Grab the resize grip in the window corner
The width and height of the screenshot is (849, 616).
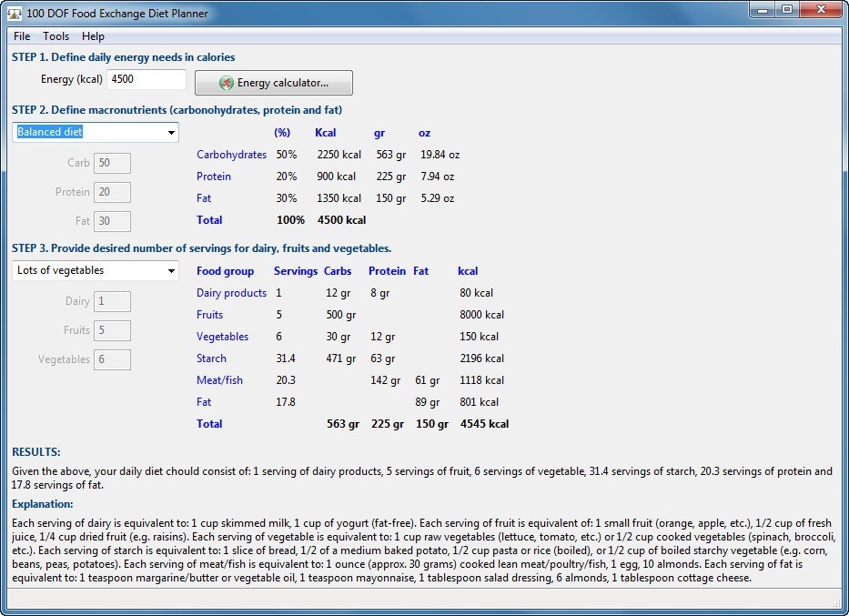tap(837, 604)
